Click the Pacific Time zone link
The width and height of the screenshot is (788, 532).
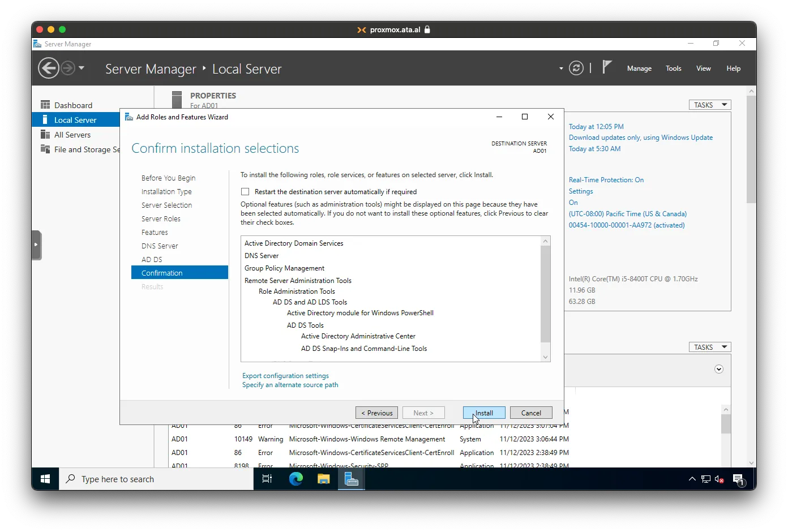(x=628, y=214)
